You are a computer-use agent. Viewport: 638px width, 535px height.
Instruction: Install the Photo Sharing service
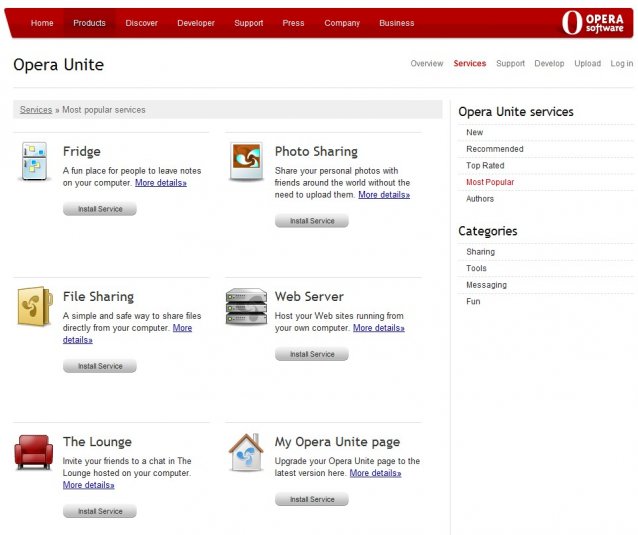[312, 221]
